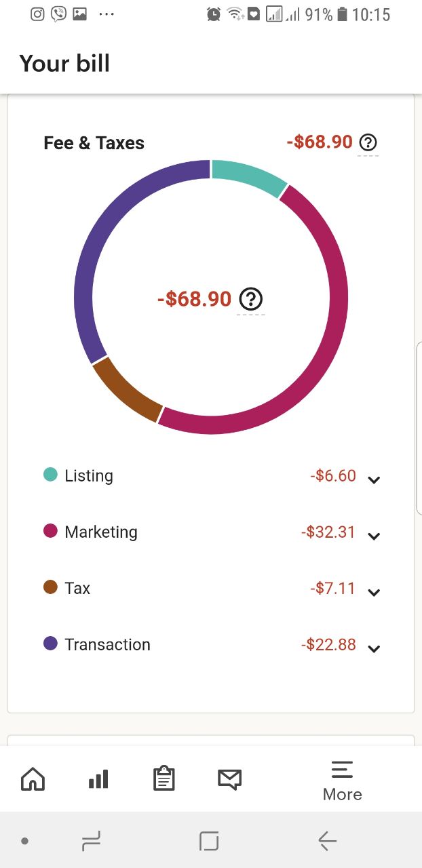Tap the Marketing label
Viewport: 422px width, 868px height.
(x=101, y=532)
